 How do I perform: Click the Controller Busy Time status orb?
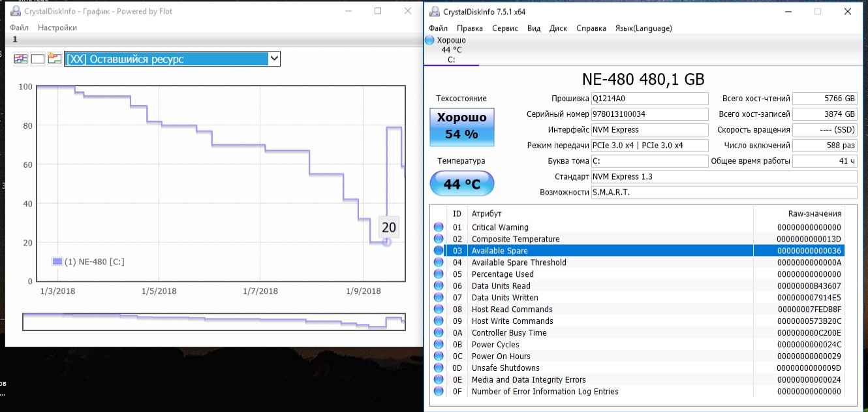pyautogui.click(x=439, y=333)
